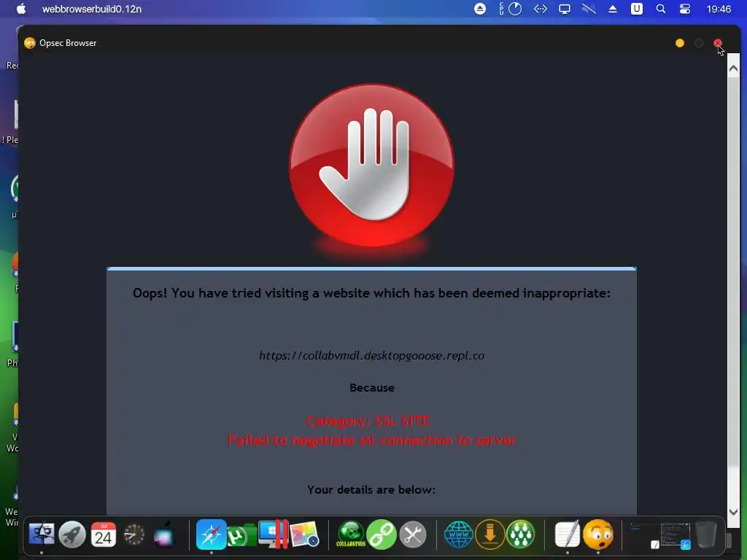Viewport: 747px width, 560px height.
Task: Click the scrollbar down arrow
Action: 734,513
